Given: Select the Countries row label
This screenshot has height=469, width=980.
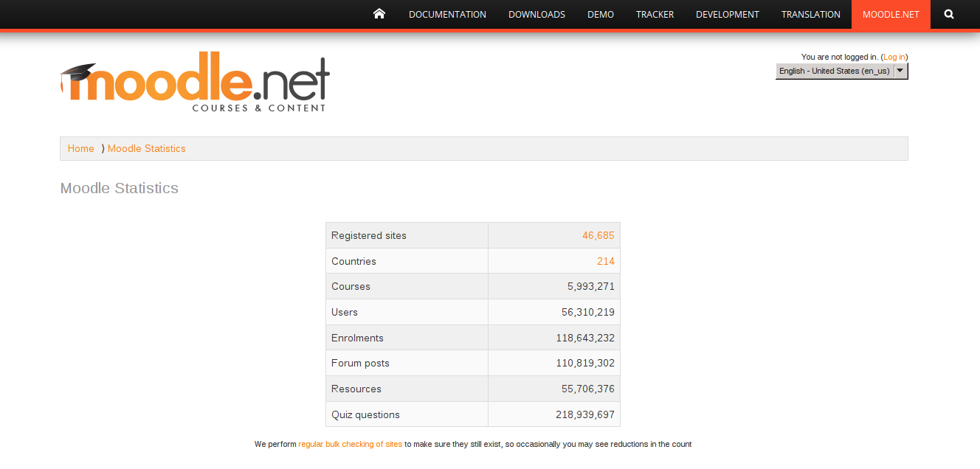Looking at the screenshot, I should click(353, 261).
